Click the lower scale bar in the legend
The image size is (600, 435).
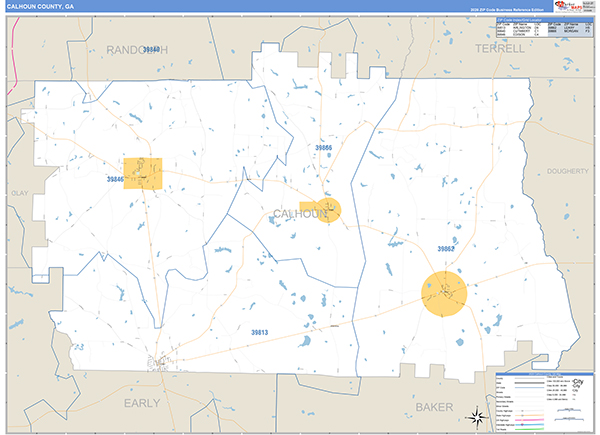click(571, 420)
